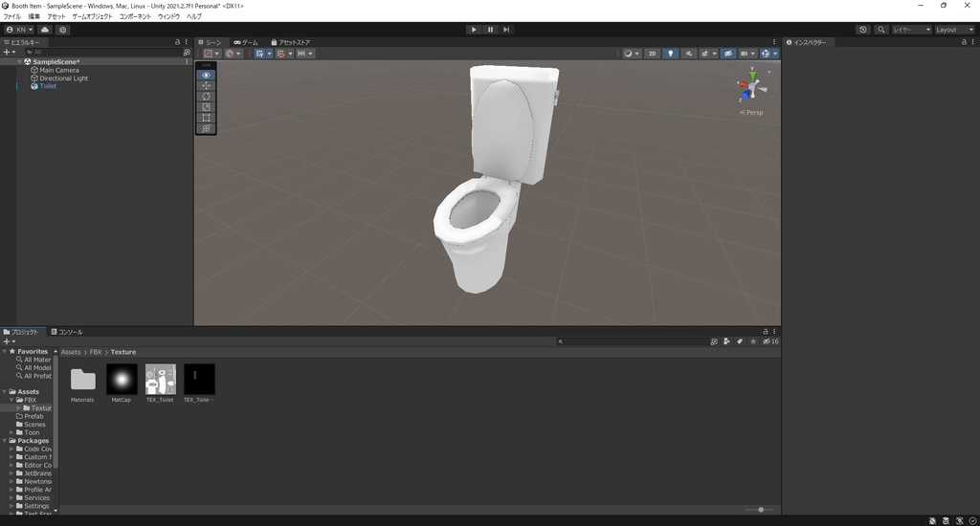Open the ゲームオブジェクト menu
This screenshot has width=980, height=526.
(92, 16)
